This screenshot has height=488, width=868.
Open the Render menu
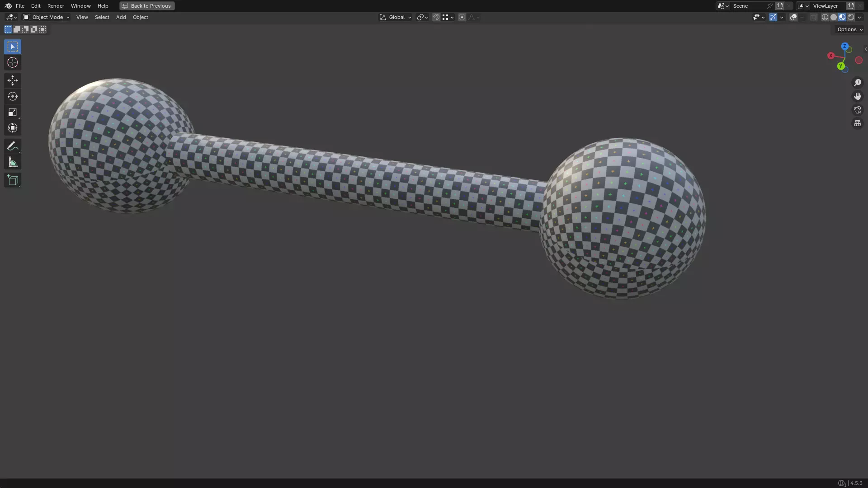coord(56,6)
